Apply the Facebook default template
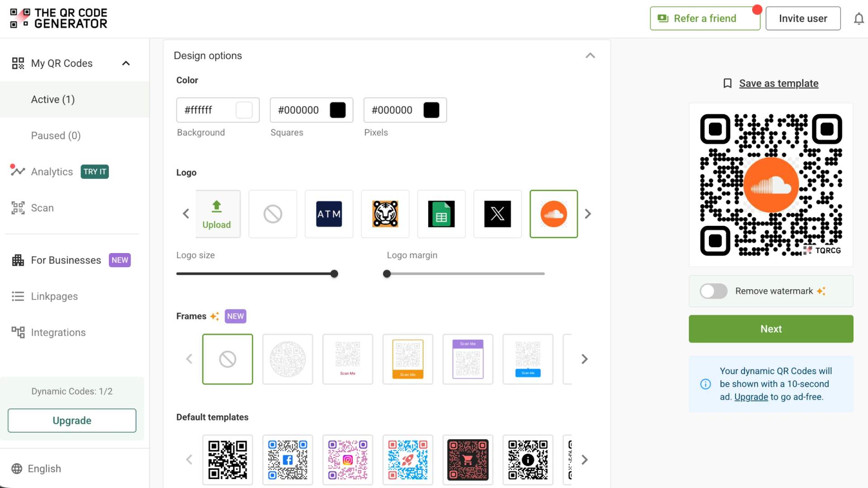This screenshot has width=868, height=488. tap(288, 460)
